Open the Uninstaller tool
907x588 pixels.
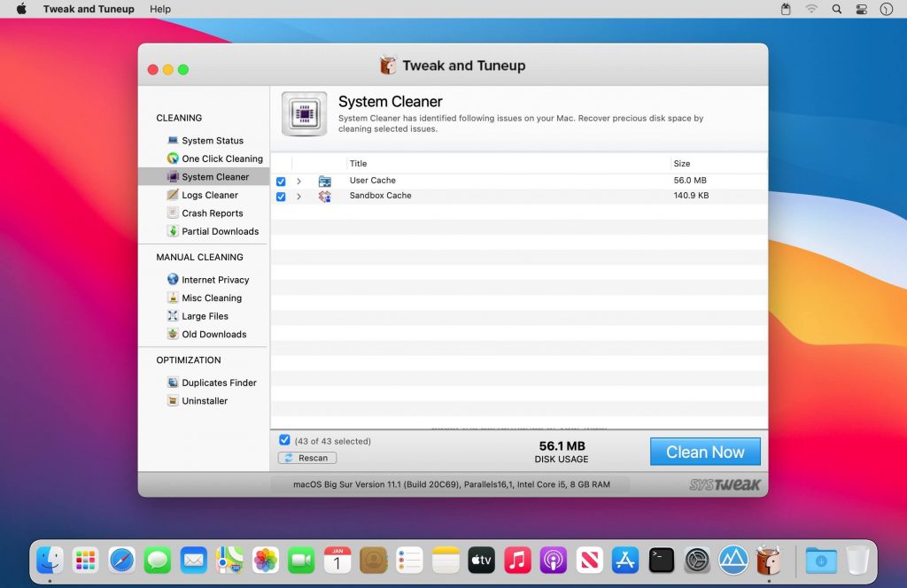tap(204, 400)
